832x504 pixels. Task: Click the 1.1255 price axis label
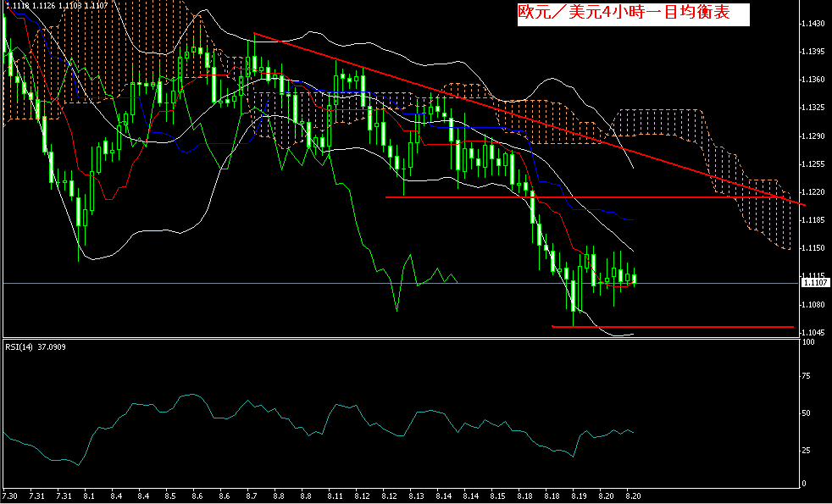814,164
